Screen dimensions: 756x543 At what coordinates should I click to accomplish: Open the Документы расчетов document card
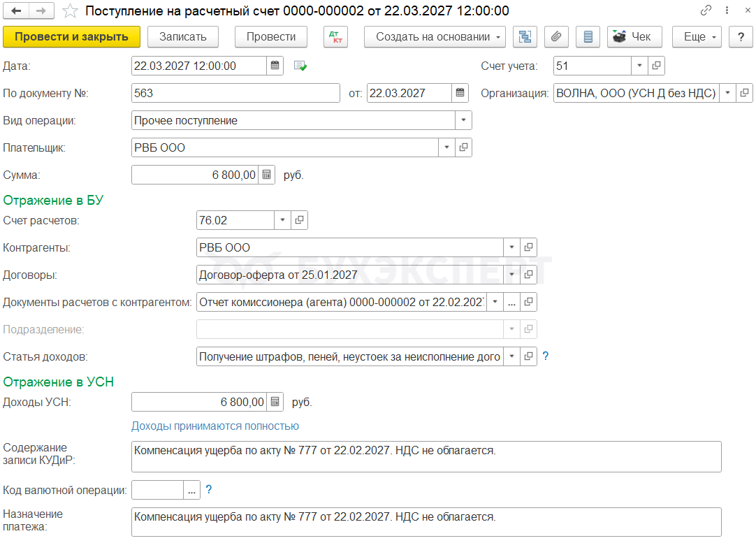tap(528, 302)
